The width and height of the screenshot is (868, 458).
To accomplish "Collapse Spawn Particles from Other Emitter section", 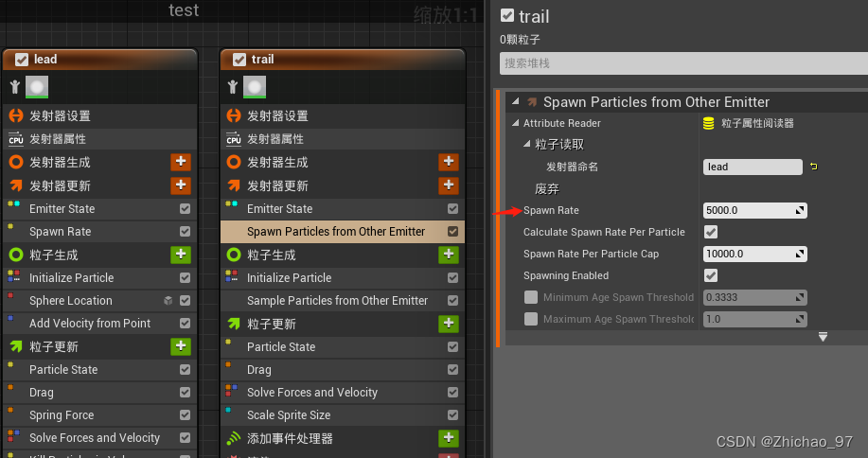I will 515,101.
